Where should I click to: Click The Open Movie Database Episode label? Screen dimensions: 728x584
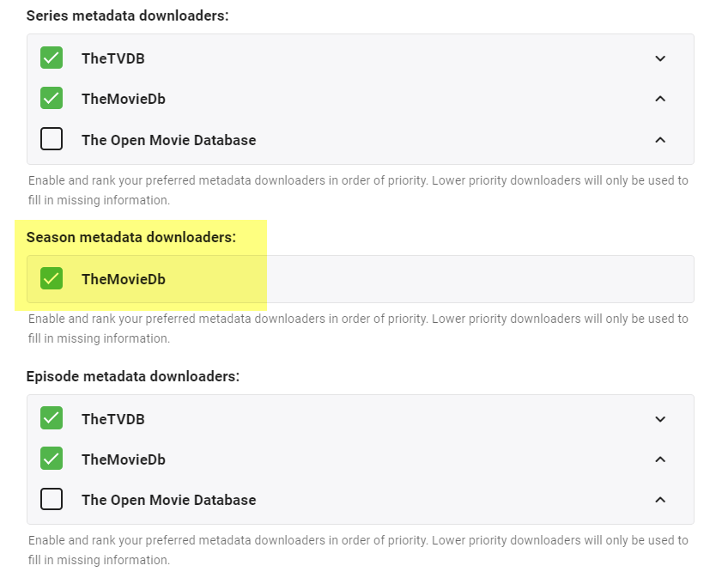(x=168, y=500)
